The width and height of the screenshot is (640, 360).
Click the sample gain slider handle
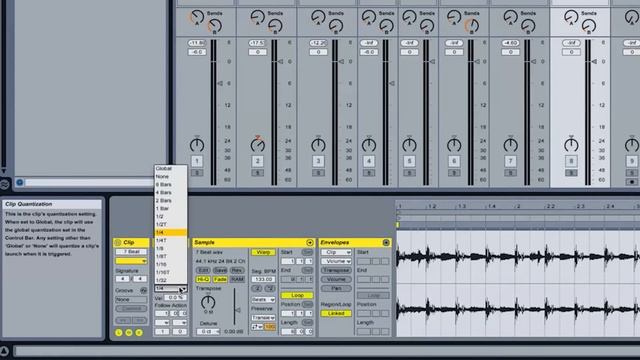pyautogui.click(x=238, y=310)
